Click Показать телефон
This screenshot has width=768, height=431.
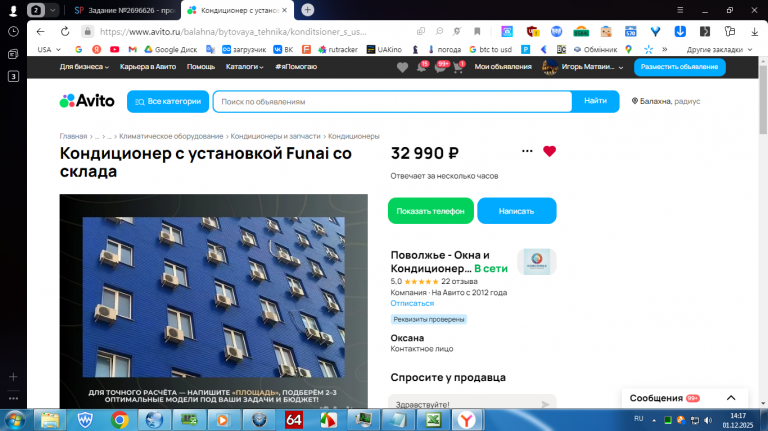[431, 211]
